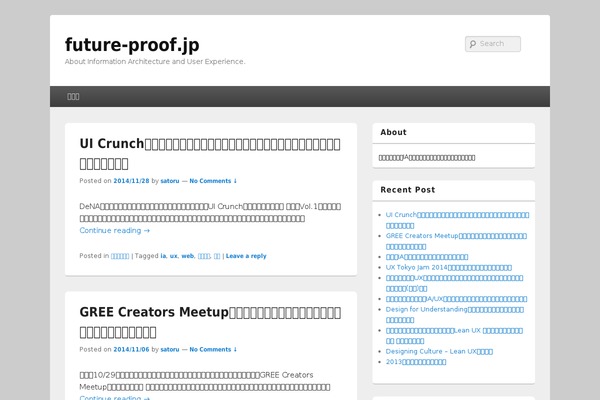The height and width of the screenshot is (400, 600).
Task: Open recent post Designing Culture – Lean UX
Action: (x=439, y=351)
